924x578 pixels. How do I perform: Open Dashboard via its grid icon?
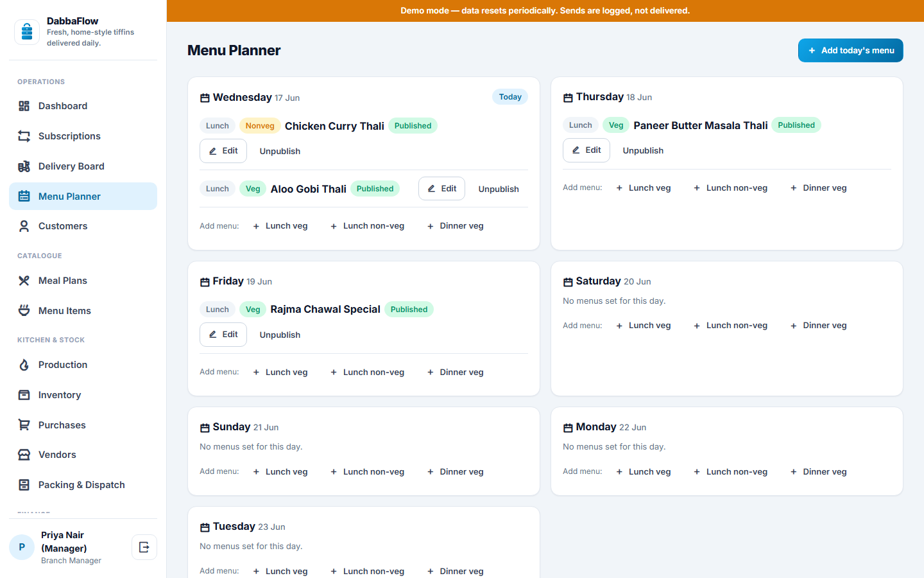tap(24, 106)
